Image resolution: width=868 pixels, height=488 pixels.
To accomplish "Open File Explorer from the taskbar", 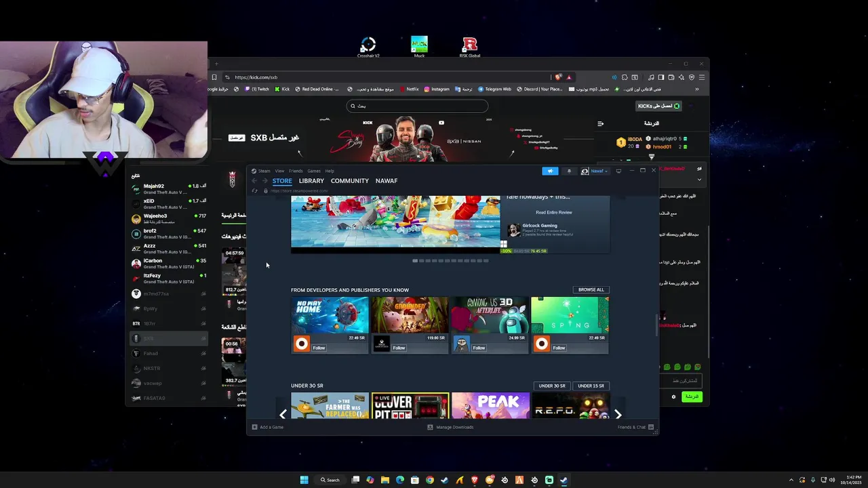I will 384,480.
